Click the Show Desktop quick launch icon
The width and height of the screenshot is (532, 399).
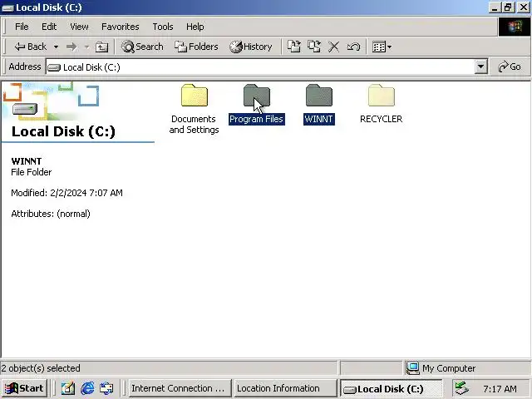pos(68,388)
